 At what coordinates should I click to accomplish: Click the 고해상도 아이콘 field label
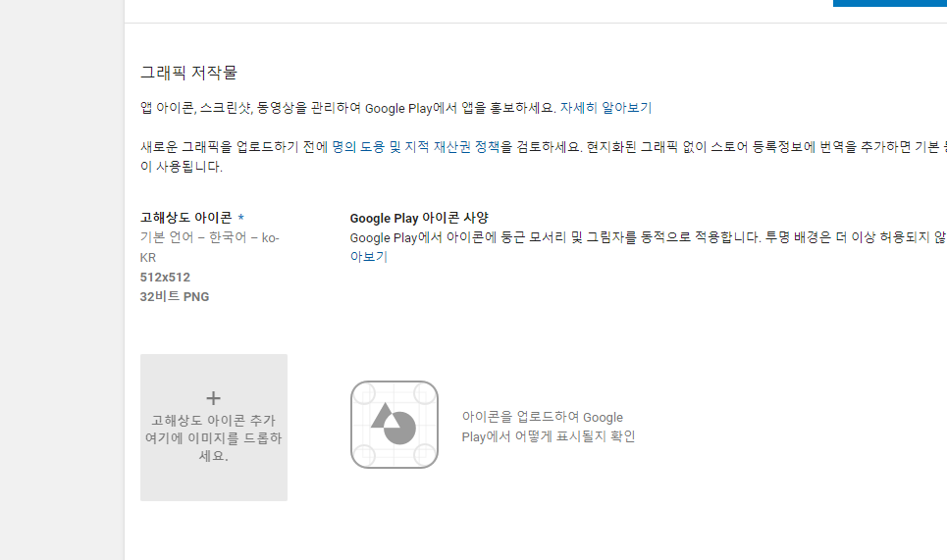186,218
